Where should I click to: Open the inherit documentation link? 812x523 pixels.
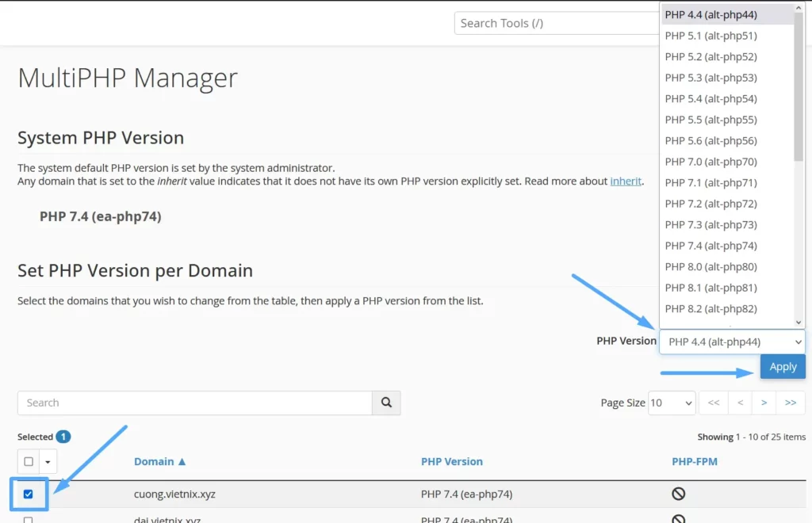pyautogui.click(x=625, y=181)
